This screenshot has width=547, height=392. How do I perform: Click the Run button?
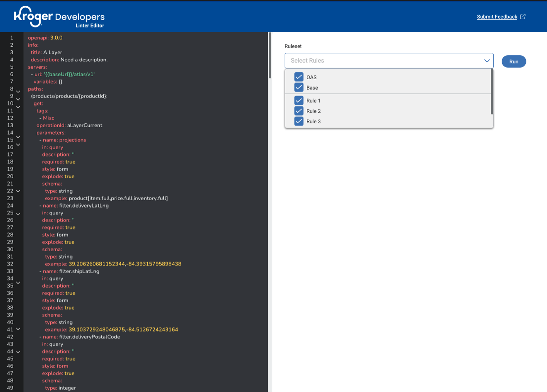coord(514,61)
